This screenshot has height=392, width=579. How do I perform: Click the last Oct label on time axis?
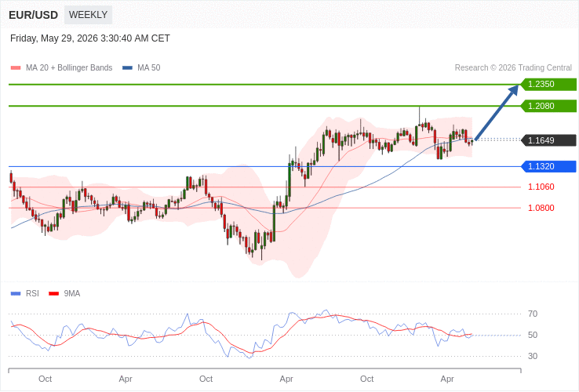pos(366,379)
